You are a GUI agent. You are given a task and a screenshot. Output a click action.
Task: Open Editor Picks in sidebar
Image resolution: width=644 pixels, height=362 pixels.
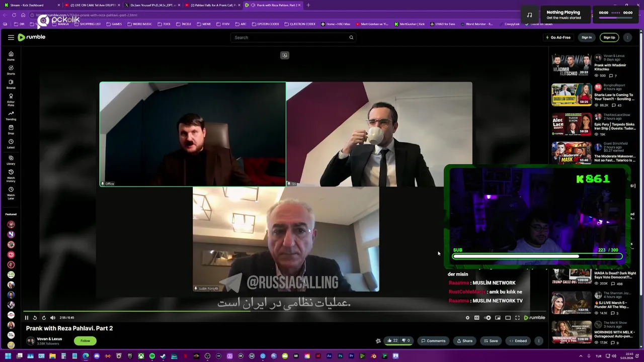[x=11, y=99]
